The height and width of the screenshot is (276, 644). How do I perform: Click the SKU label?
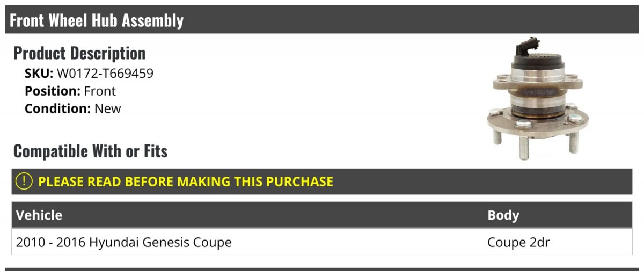39,73
